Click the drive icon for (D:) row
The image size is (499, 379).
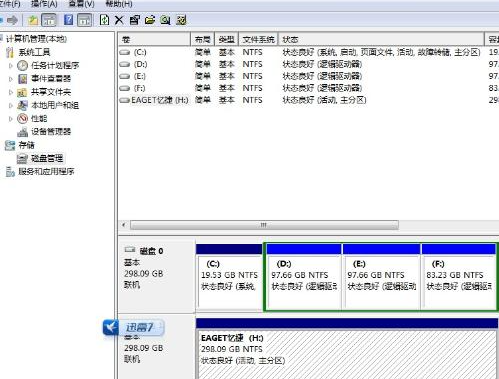click(125, 64)
